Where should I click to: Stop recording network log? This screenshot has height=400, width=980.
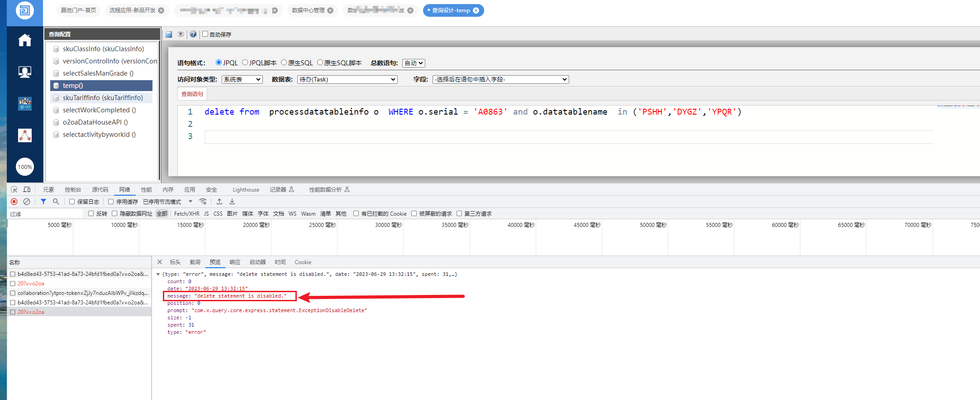(x=14, y=202)
